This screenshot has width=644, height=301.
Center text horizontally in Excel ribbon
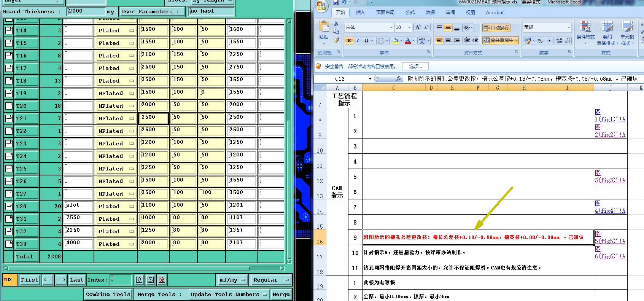[x=448, y=40]
